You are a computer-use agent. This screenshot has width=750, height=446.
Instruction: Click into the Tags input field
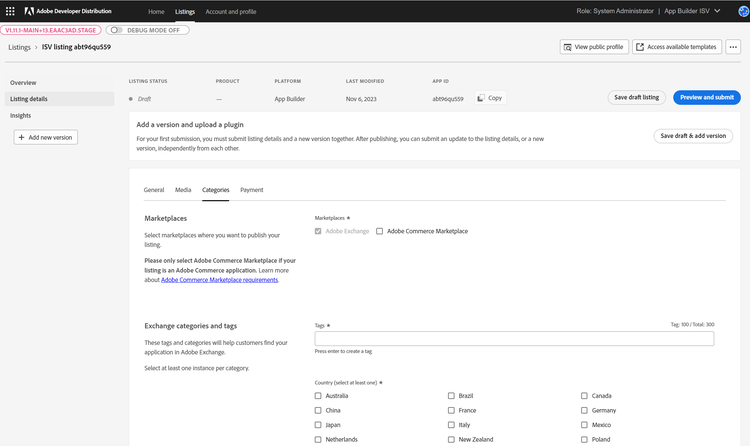click(514, 338)
